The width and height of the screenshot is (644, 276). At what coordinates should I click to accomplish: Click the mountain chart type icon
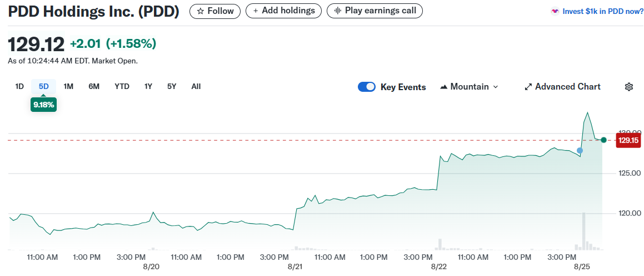[443, 87]
